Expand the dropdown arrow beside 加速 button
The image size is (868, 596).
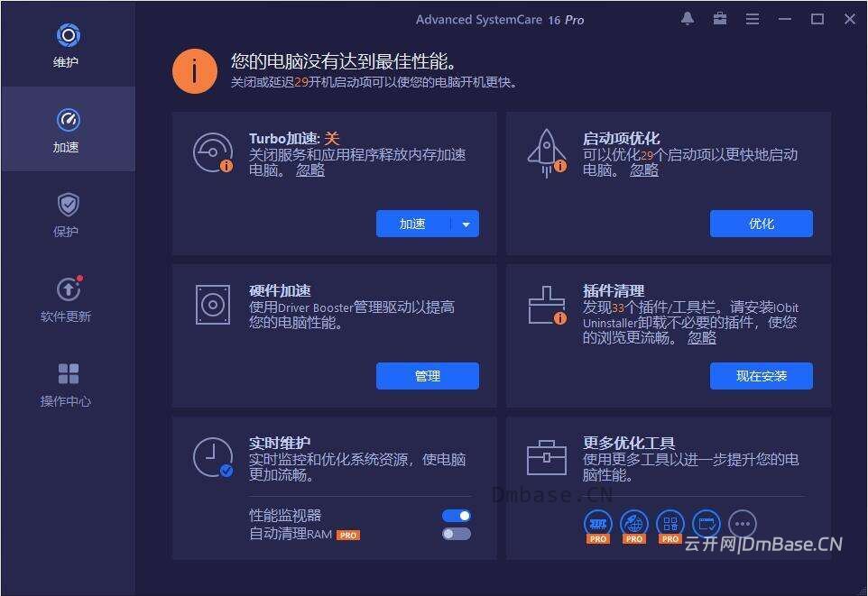click(x=466, y=224)
